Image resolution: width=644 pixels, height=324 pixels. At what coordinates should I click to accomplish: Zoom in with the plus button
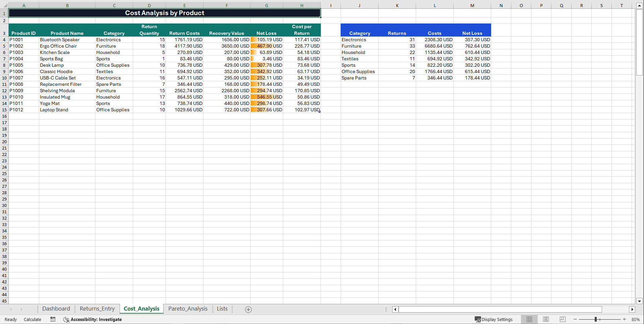pyautogui.click(x=624, y=319)
